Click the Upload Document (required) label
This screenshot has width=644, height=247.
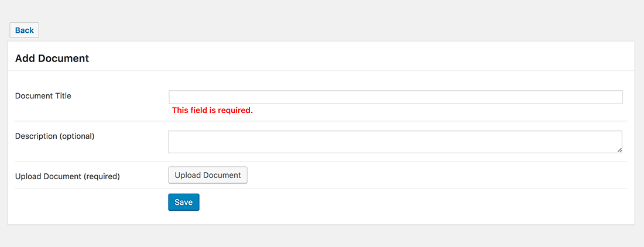(x=67, y=176)
